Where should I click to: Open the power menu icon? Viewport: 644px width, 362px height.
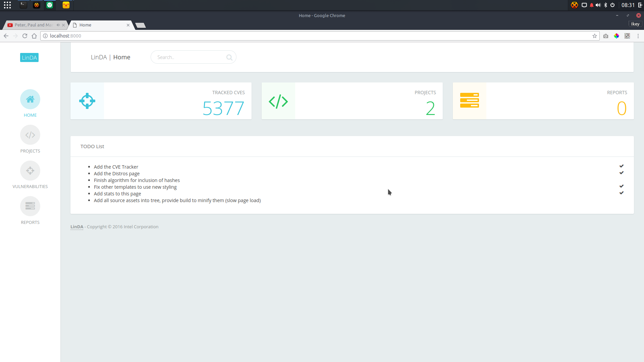(x=612, y=5)
